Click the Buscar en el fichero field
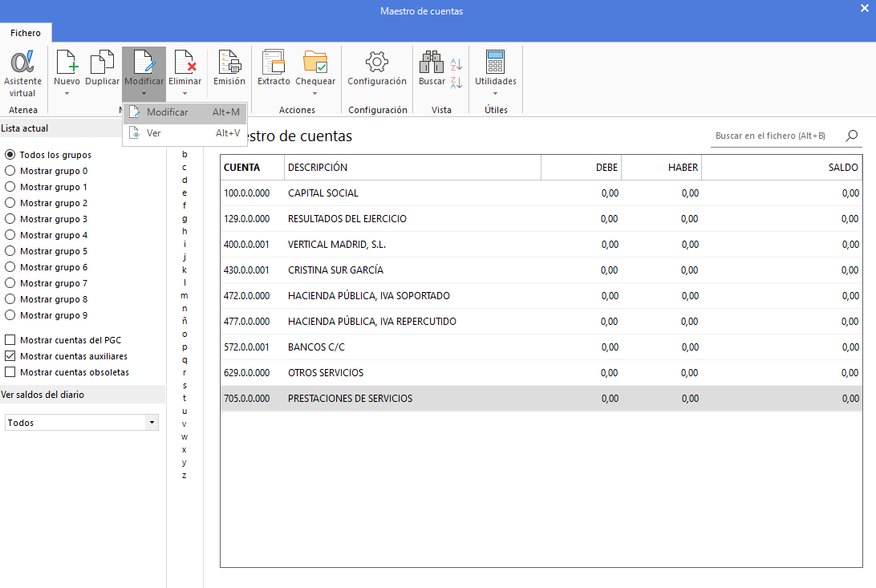The image size is (876, 588). pos(774,136)
